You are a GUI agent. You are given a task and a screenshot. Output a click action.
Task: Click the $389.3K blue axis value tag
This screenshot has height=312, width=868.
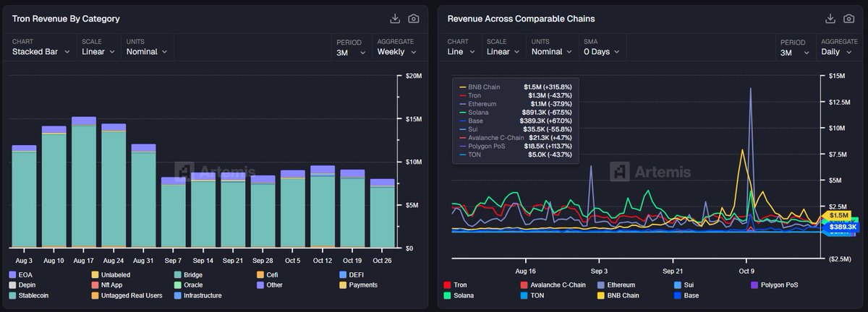(842, 227)
